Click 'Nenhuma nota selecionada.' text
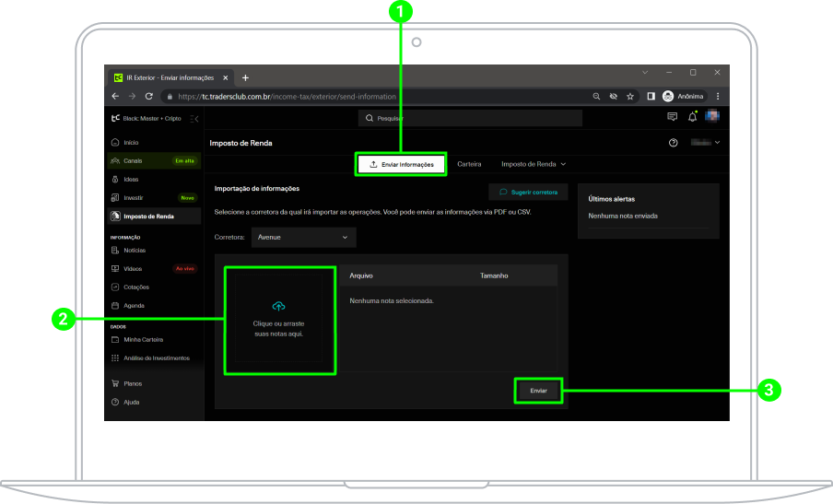 click(392, 300)
